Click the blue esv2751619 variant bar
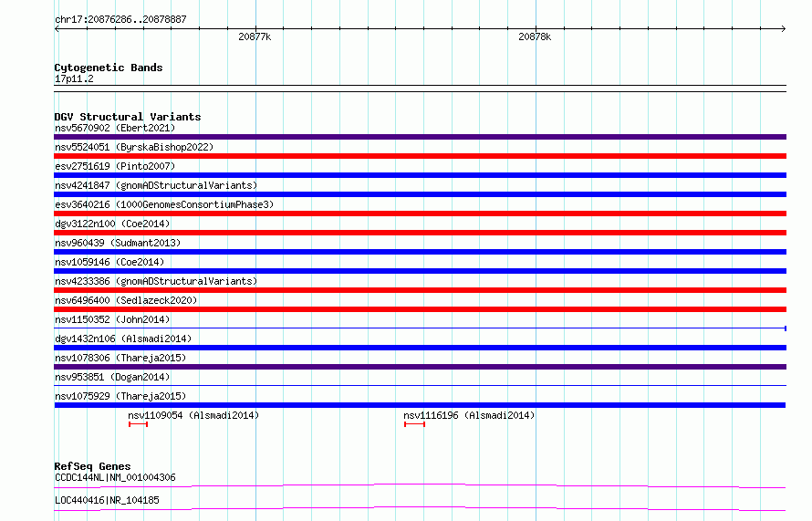This screenshot has height=521, width=812. [x=420, y=175]
